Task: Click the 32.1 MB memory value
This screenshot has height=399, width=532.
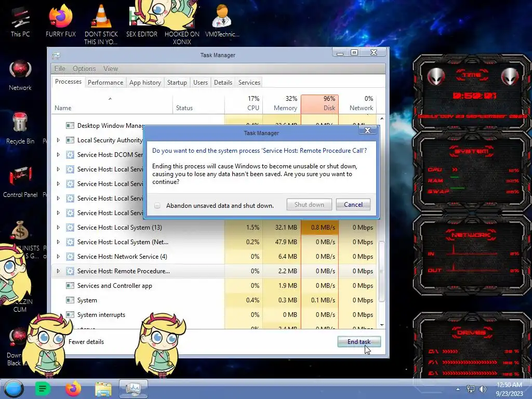Action: click(x=286, y=228)
